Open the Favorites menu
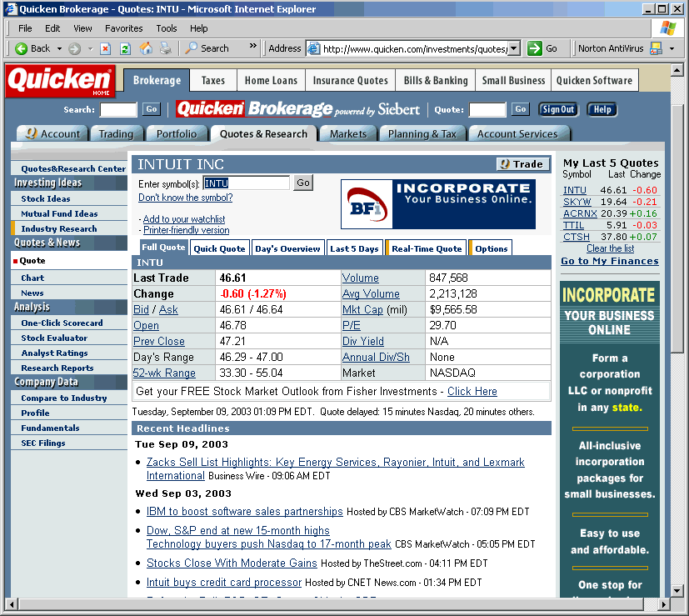The height and width of the screenshot is (616, 689). coord(123,28)
